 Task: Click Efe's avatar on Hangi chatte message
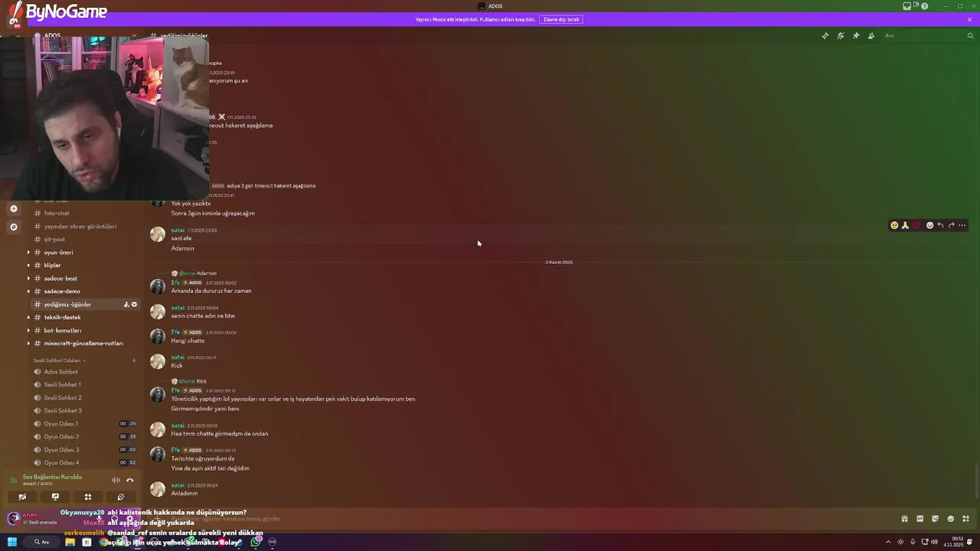[158, 337]
